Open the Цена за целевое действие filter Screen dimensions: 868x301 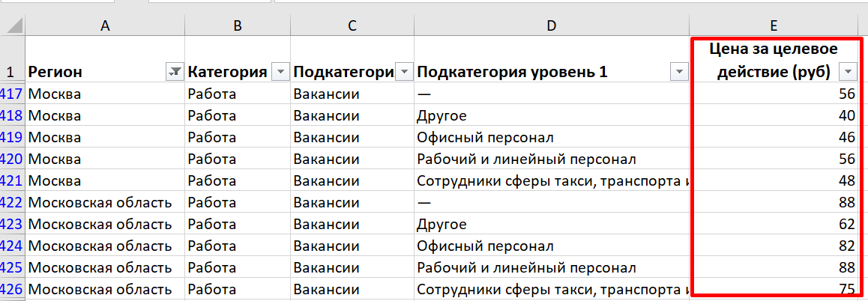point(849,72)
